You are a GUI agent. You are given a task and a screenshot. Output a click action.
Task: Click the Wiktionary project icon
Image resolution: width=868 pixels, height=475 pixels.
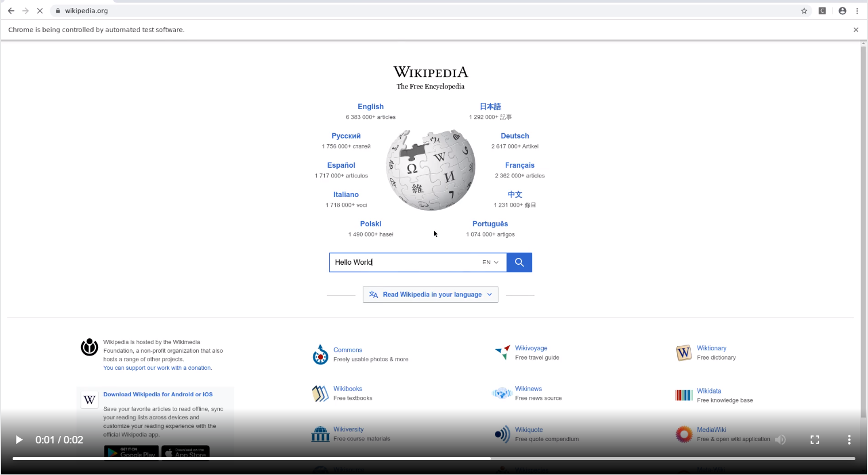[684, 353]
